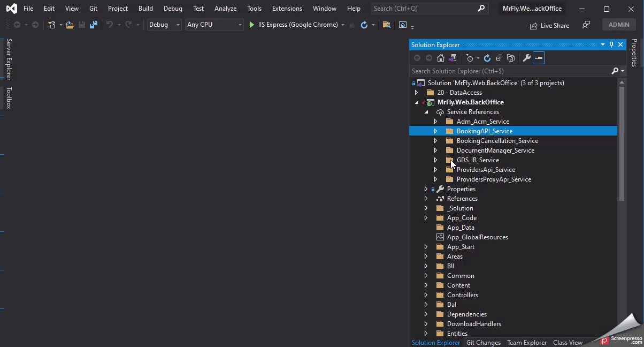Screen dimensions: 644x347
Task: Switch to Class View tab
Action: point(568,343)
